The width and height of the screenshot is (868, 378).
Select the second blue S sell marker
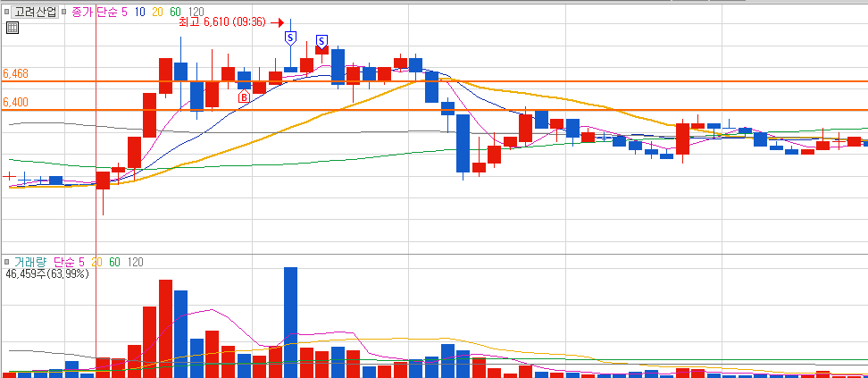click(321, 40)
